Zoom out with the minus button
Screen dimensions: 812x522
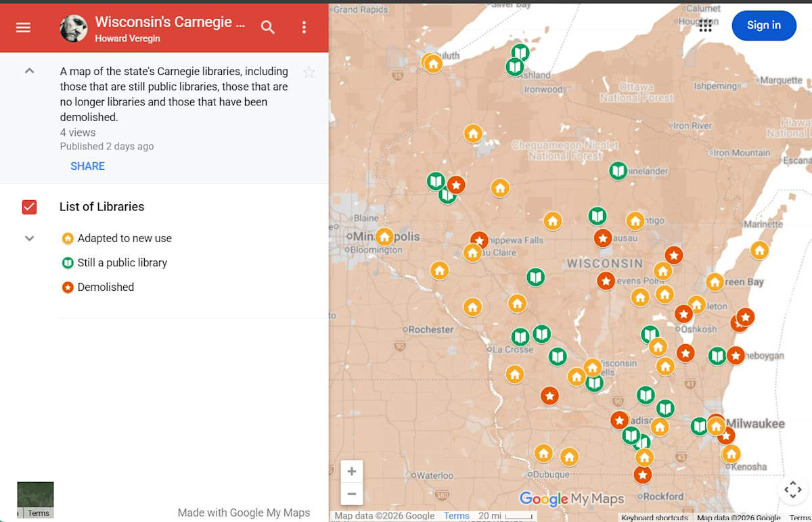(x=352, y=494)
